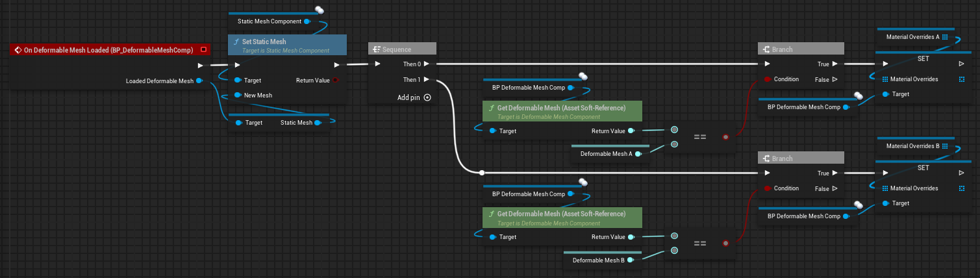Click the Sequence node's input execution pin

coord(377,64)
